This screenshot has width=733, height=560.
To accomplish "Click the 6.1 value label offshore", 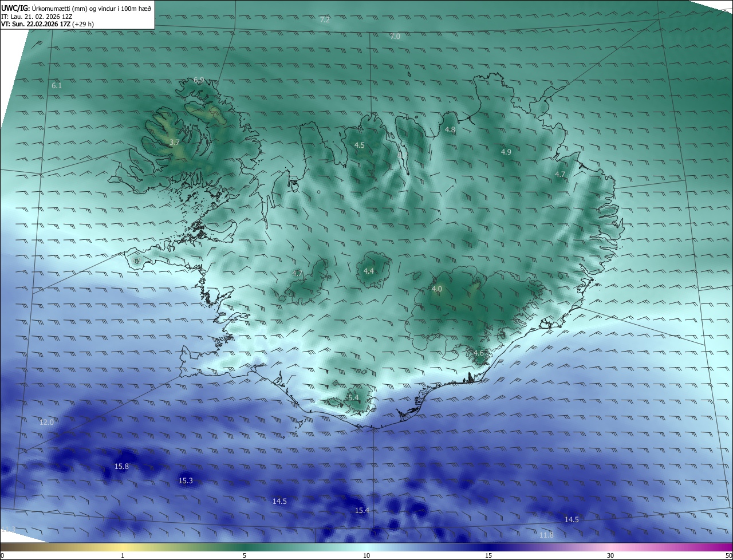I will [x=57, y=85].
